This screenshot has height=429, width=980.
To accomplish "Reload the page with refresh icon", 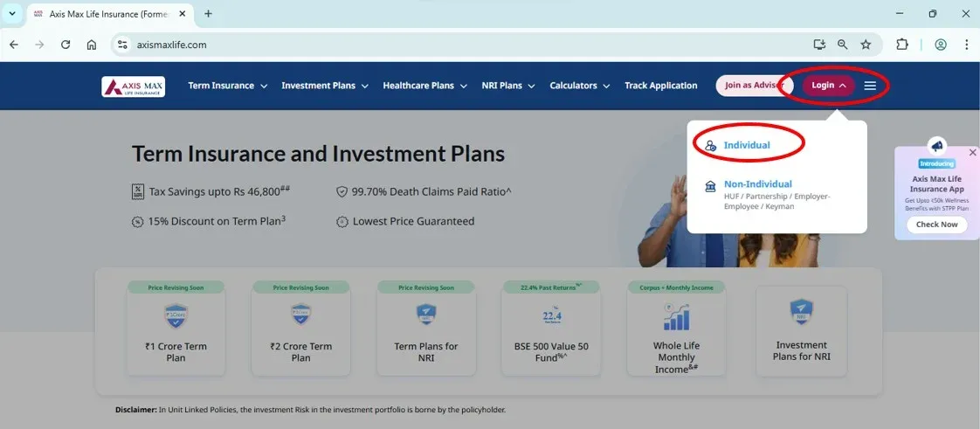I will (66, 45).
